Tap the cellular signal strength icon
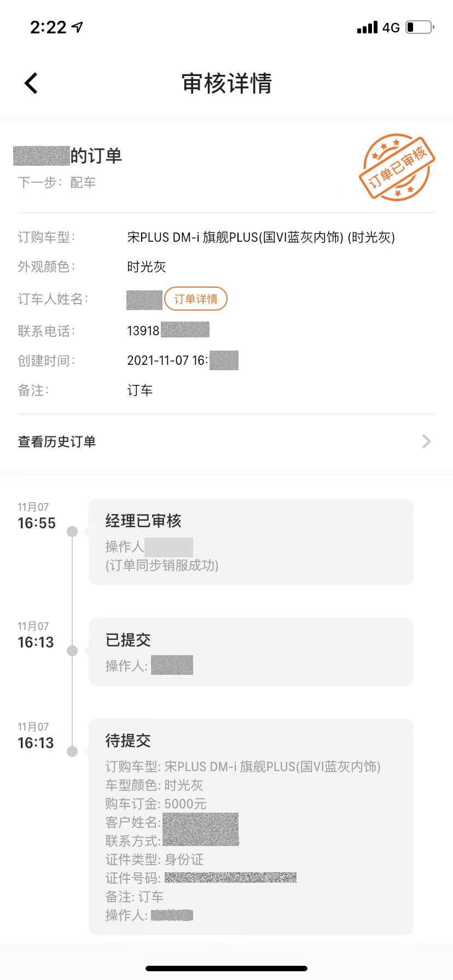 [x=367, y=27]
